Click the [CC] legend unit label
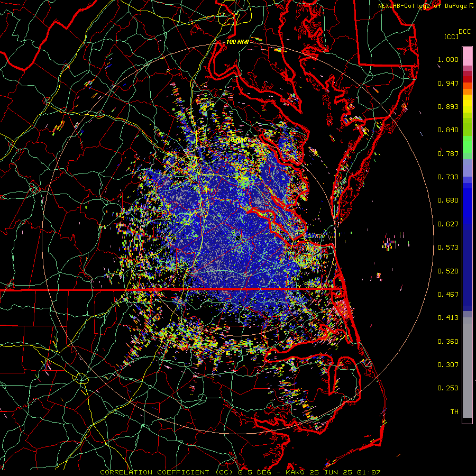The height and width of the screenshot is (476, 476). [x=451, y=36]
